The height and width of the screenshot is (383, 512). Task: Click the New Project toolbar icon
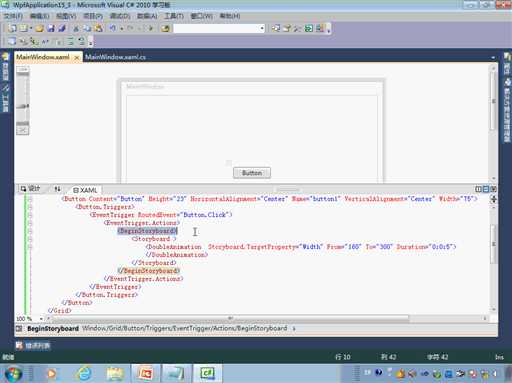(x=12, y=28)
